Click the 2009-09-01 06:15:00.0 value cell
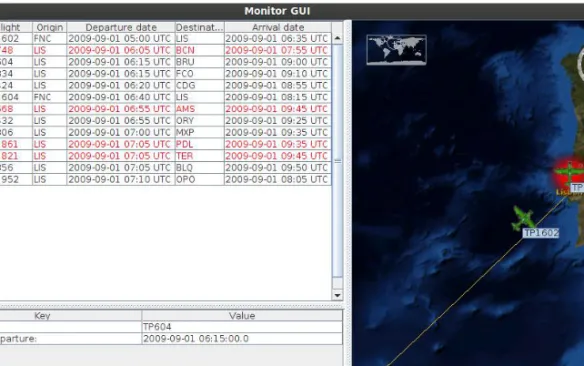Image resolution: width=584 pixels, height=366 pixels. coord(242,339)
